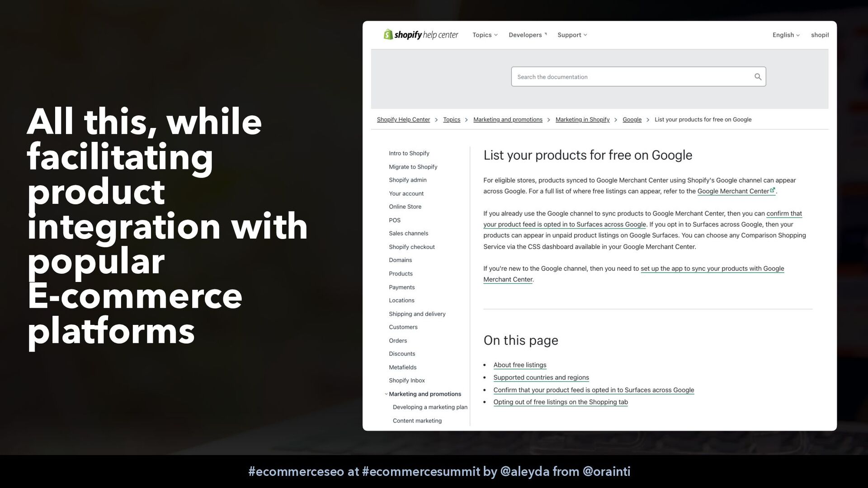The width and height of the screenshot is (868, 488).
Task: Open Opting out of free listings link
Action: (x=560, y=402)
